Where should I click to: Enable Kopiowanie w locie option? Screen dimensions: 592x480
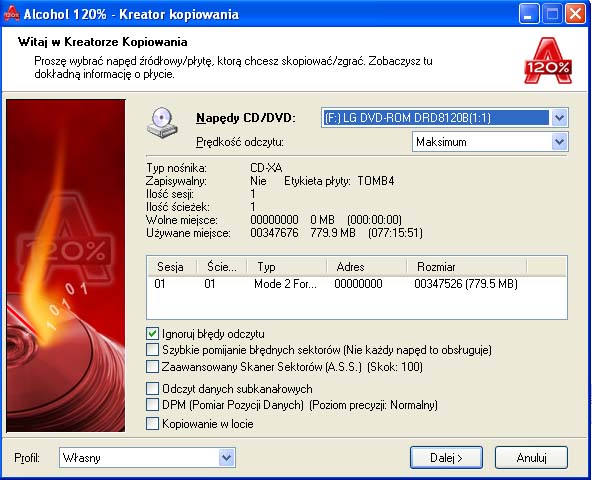(152, 423)
